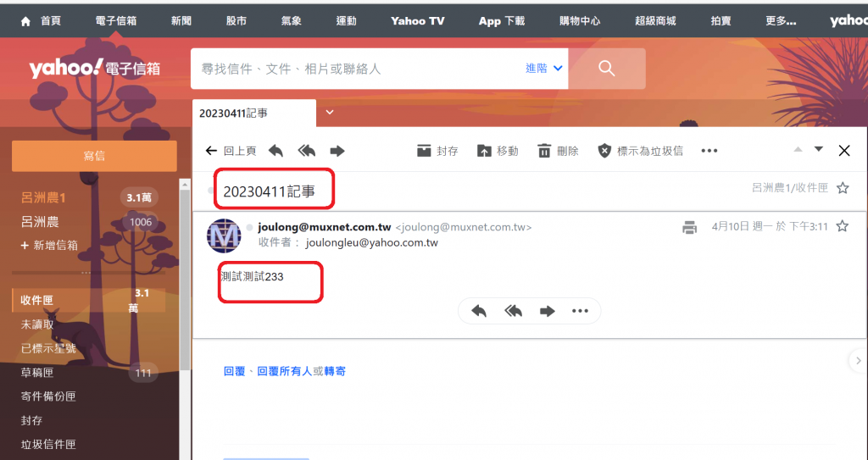Screen dimensions: 868x460
Task: Mark the message as spam with 標示為垃圾信
Action: coord(641,151)
